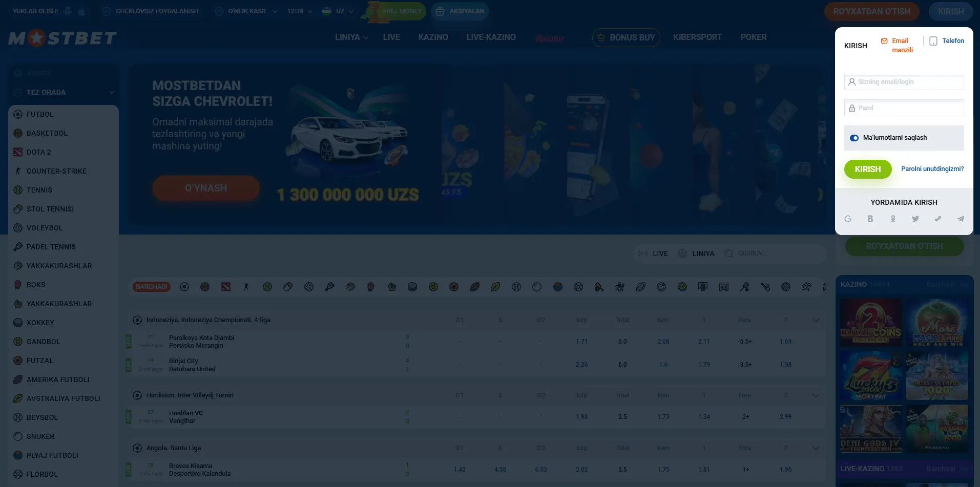Open the Royal Coins 2 game thumbnail
980x487 pixels.
[x=871, y=323]
